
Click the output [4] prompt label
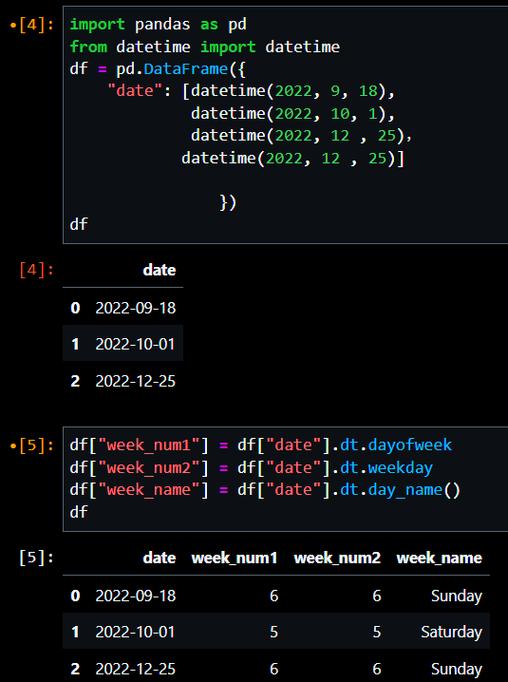(36, 270)
